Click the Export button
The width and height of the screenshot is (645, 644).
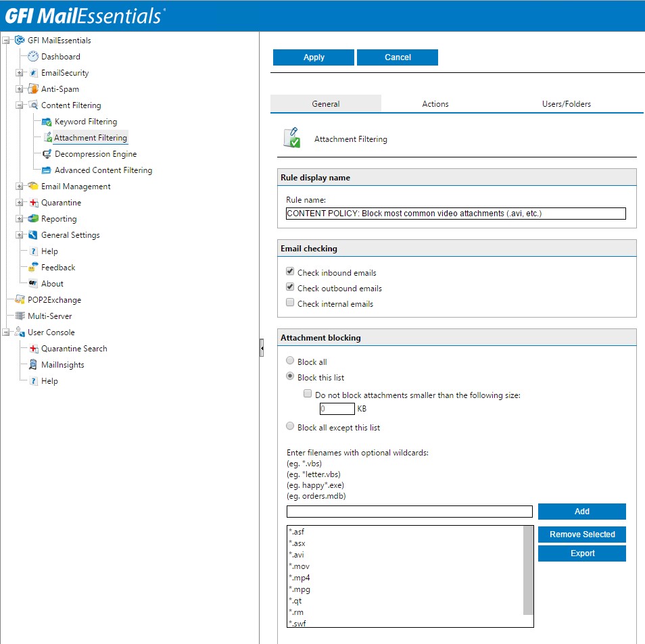click(582, 553)
